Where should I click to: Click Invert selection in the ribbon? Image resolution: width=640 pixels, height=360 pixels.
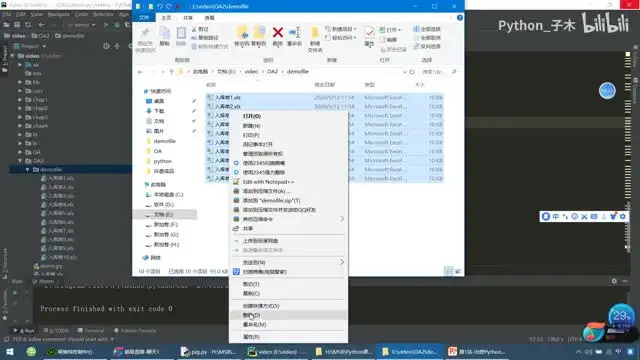(x=427, y=46)
